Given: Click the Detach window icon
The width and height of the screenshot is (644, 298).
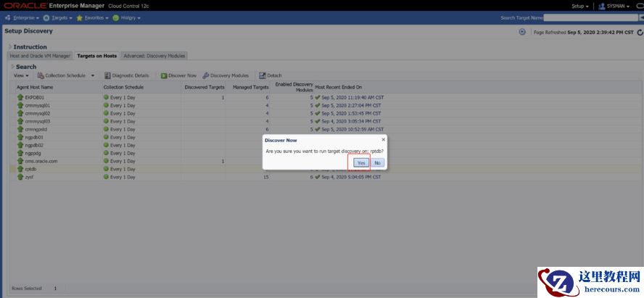Looking at the screenshot, I should [x=263, y=75].
